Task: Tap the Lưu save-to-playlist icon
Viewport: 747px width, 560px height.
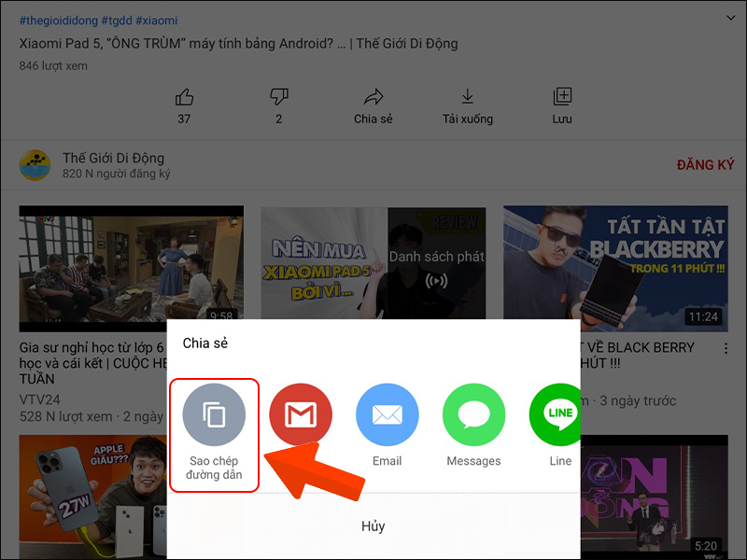Action: tap(562, 97)
